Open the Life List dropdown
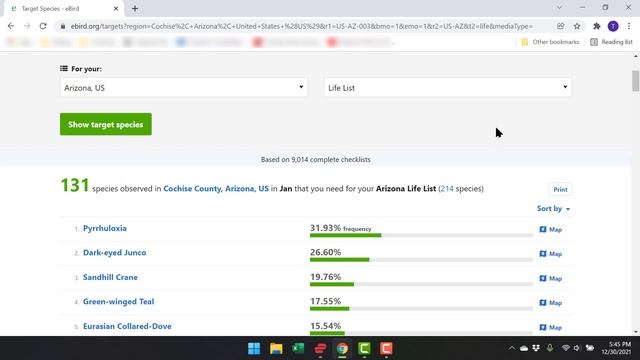The image size is (640, 360). (x=448, y=87)
